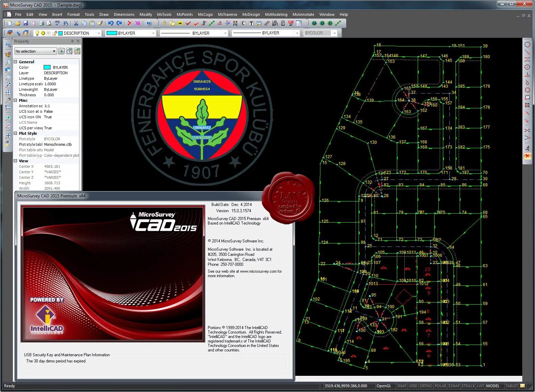Screen dimensions: 535x392
Task: Toggle the layer lightbulb on/off icon
Action: pyautogui.click(x=37, y=33)
